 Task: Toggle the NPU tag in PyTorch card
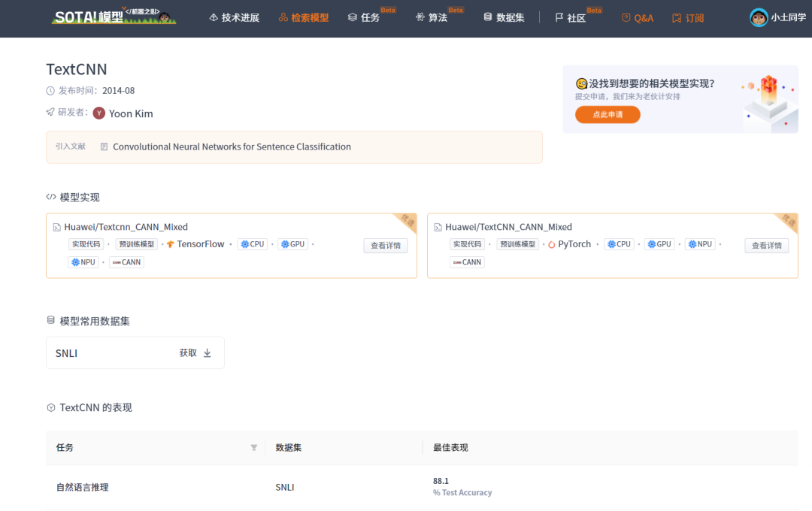pyautogui.click(x=699, y=243)
